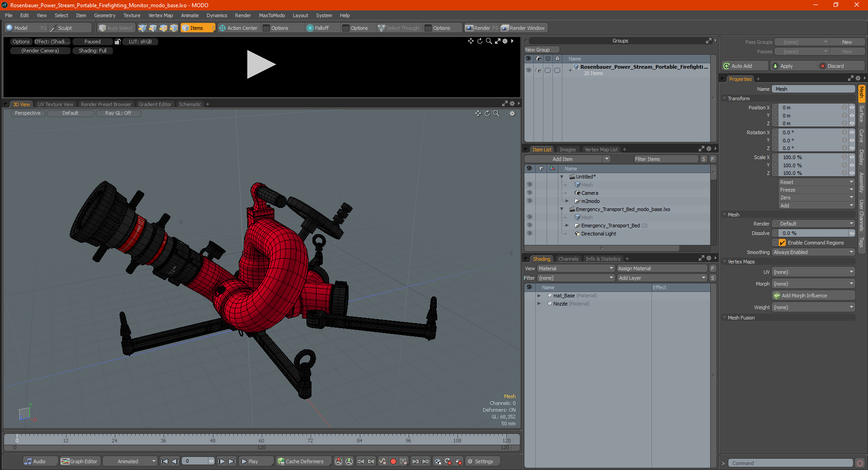
Task: Click Add Morph Influence
Action: pos(813,296)
